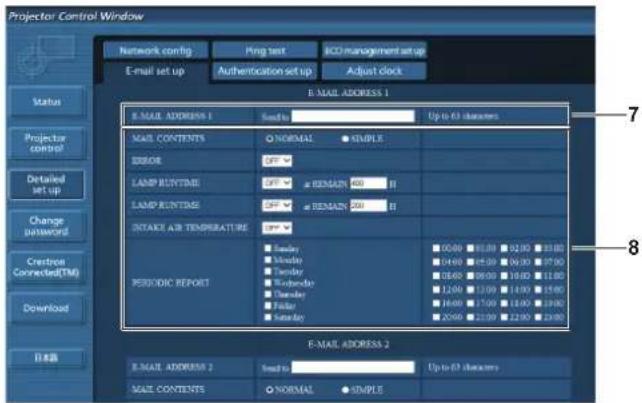Tick the 03:00 time checkbox
Screen dimensions: 642x403
pyautogui.click(x=538, y=248)
